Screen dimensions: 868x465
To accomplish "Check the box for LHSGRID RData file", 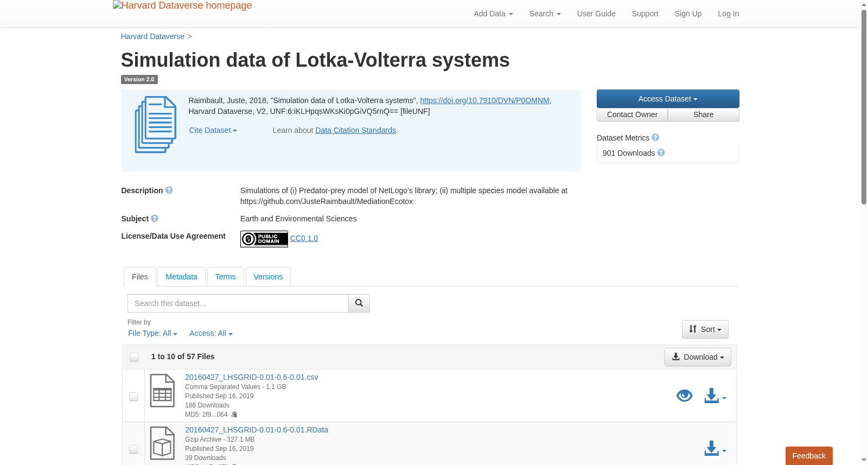I will (x=133, y=449).
